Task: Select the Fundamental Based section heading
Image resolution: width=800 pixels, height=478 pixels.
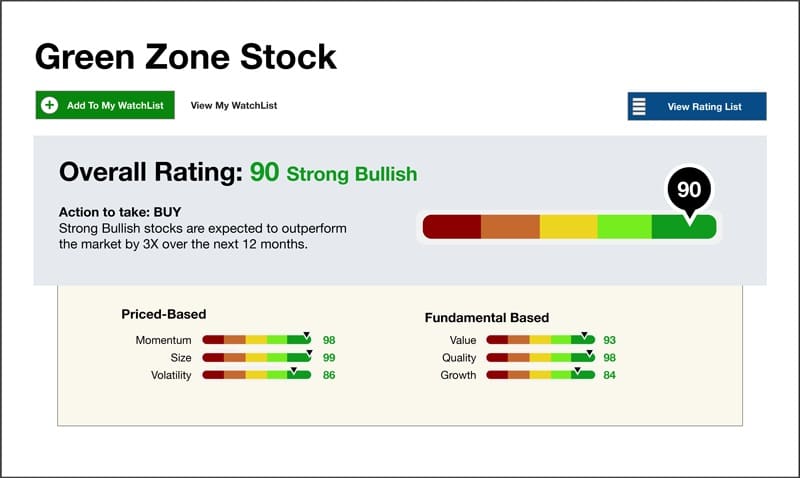Action: pos(487,318)
